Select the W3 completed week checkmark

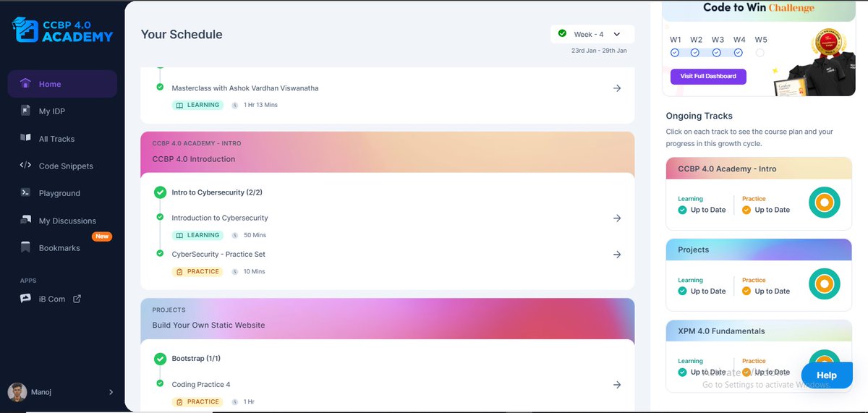coord(717,53)
